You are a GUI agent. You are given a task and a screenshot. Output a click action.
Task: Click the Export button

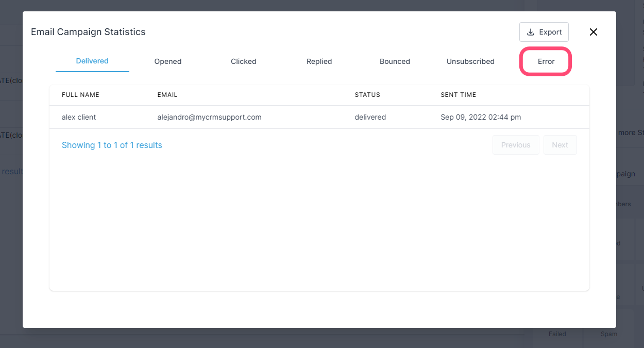[544, 32]
